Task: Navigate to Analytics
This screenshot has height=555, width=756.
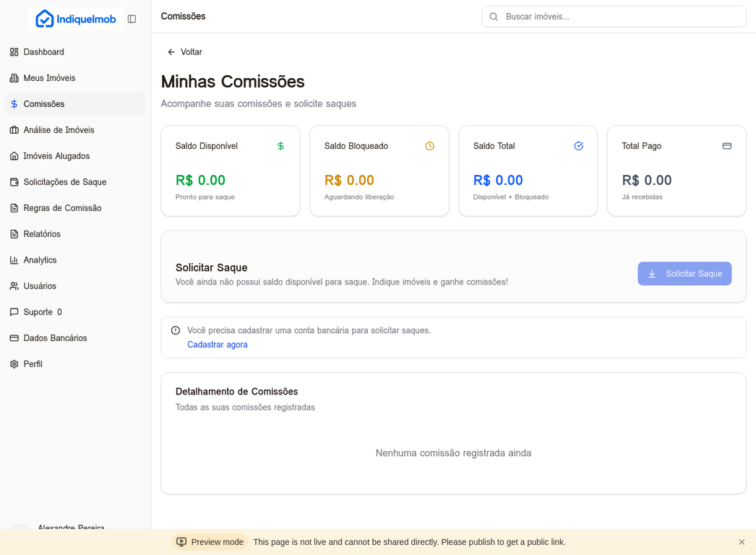Action: coord(40,260)
